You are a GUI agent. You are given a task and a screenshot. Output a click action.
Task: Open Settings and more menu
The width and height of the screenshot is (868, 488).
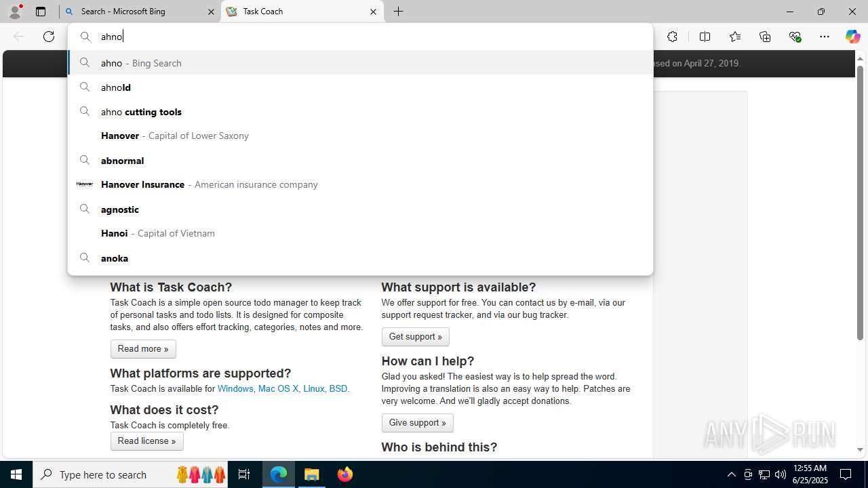coord(825,37)
